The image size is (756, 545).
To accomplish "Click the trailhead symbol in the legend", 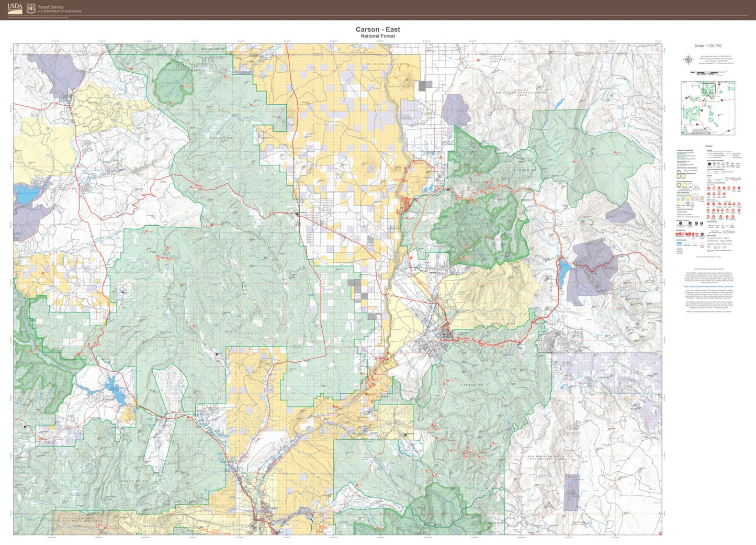I will [x=693, y=234].
